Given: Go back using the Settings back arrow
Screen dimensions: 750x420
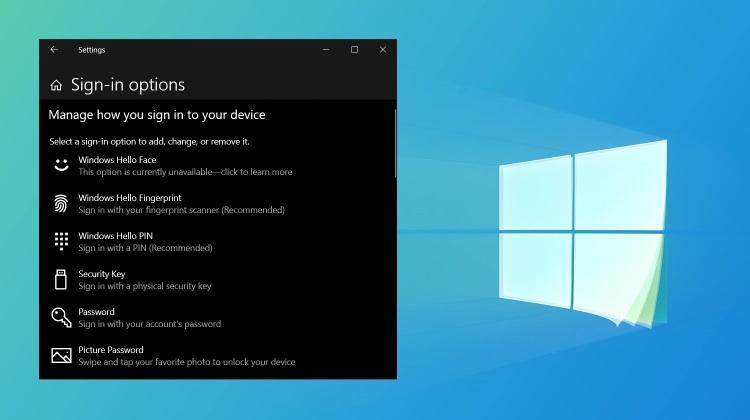Looking at the screenshot, I should 54,50.
